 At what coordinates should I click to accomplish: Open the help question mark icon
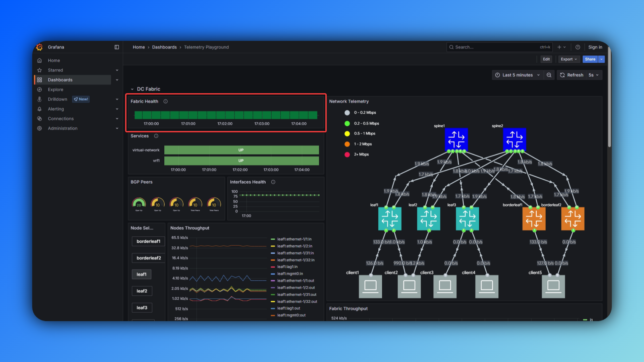578,47
